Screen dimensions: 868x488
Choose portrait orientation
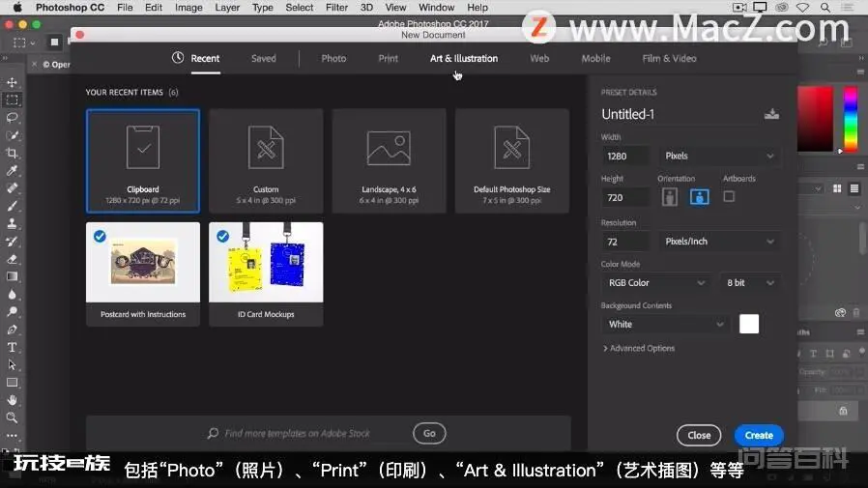tap(670, 197)
